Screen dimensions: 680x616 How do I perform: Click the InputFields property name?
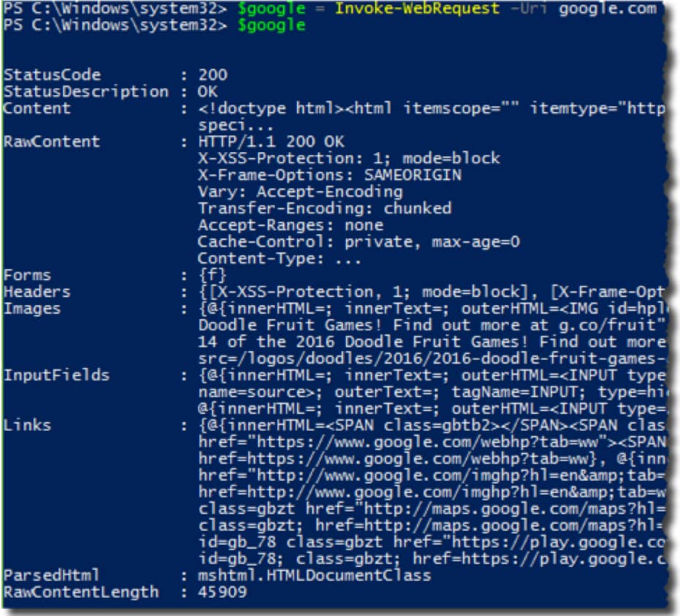(57, 375)
